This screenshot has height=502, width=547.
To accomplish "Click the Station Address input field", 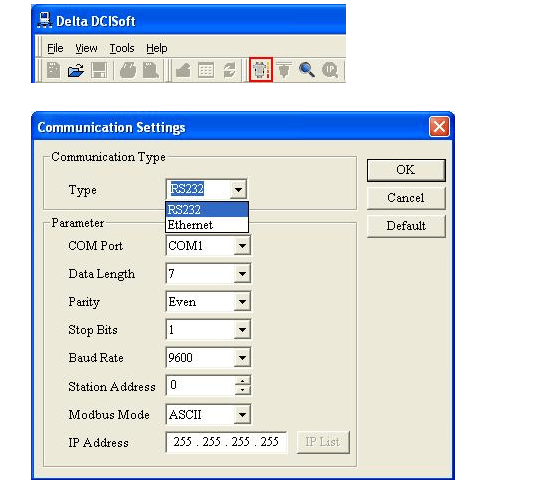I will [x=201, y=385].
